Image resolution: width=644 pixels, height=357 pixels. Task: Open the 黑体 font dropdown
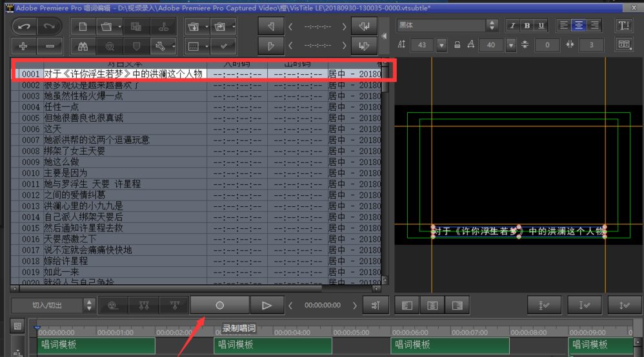point(492,26)
